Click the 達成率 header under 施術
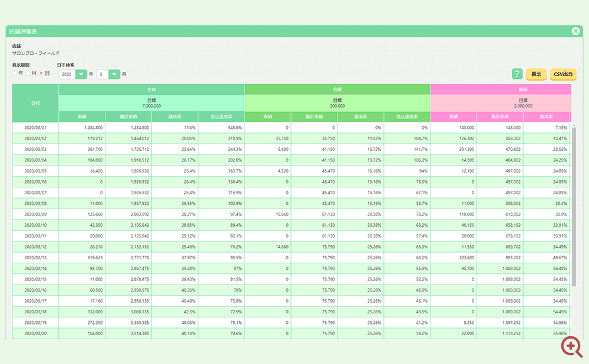Image resolution: width=589 pixels, height=364 pixels. [x=547, y=117]
